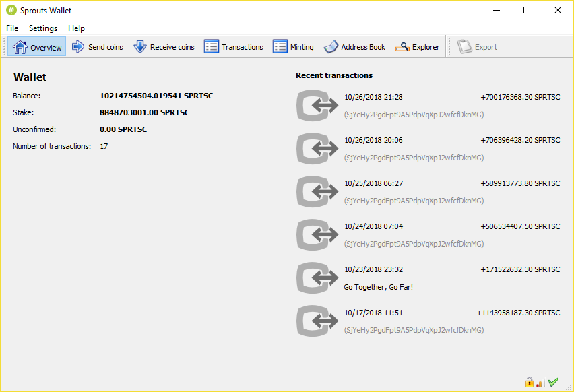Click the Stake value 8848703001.00 SPRTSC
Image resolution: width=574 pixels, height=392 pixels.
pyautogui.click(x=145, y=112)
